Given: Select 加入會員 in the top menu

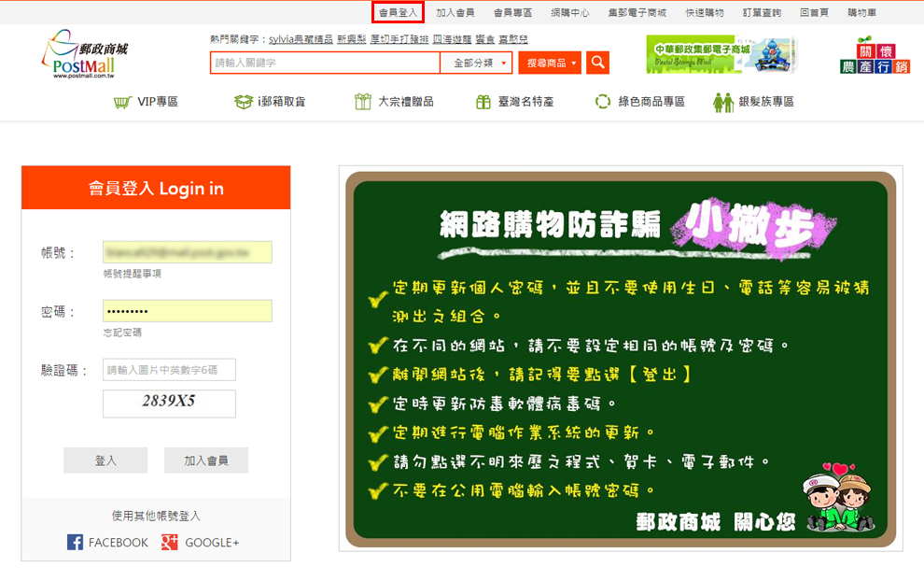Looking at the screenshot, I should [455, 12].
